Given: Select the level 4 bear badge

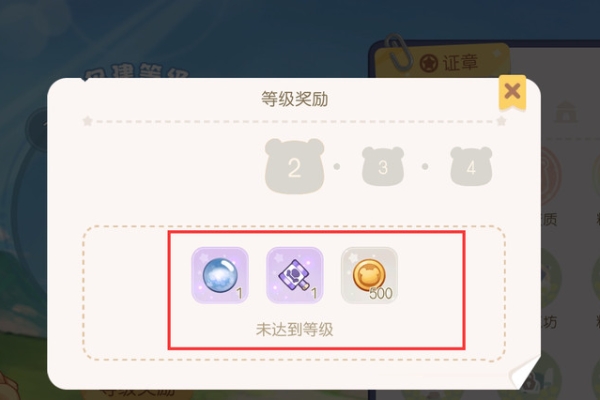Looking at the screenshot, I should [x=471, y=166].
